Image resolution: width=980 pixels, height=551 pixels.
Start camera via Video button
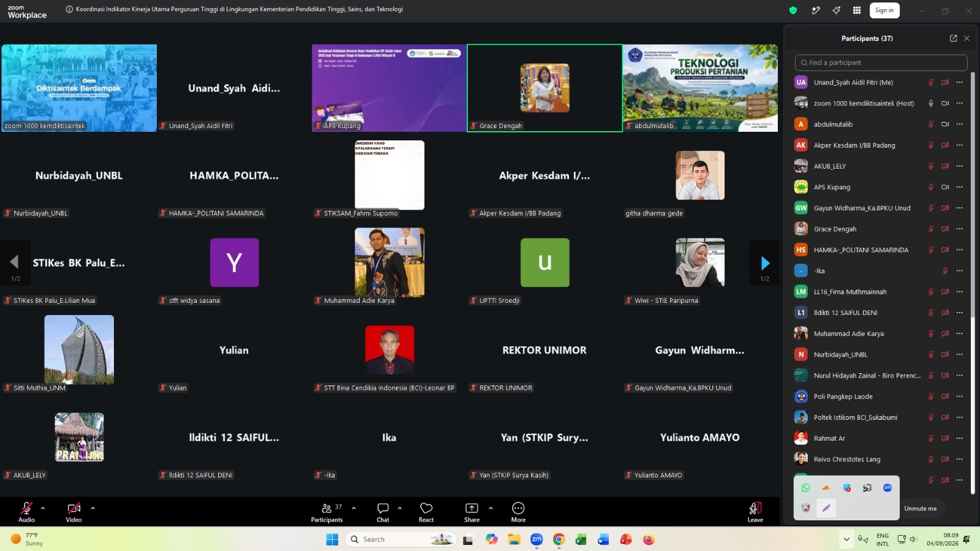click(73, 512)
